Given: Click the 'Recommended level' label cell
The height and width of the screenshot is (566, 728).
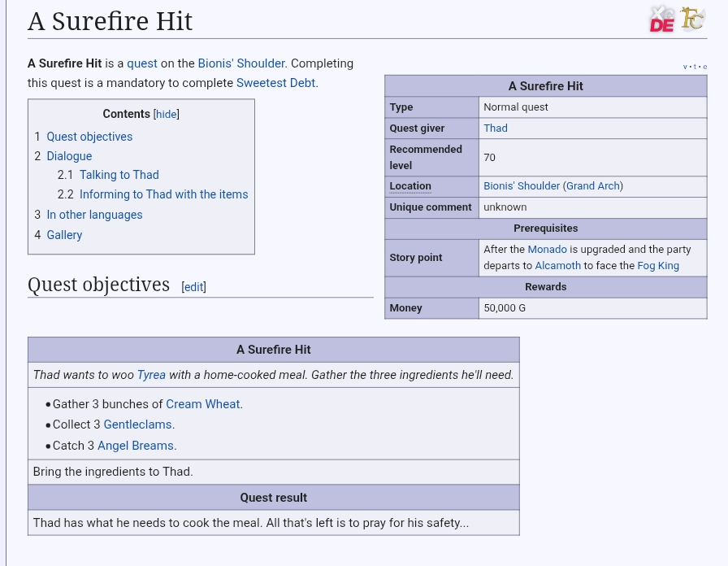Looking at the screenshot, I should (x=431, y=158).
